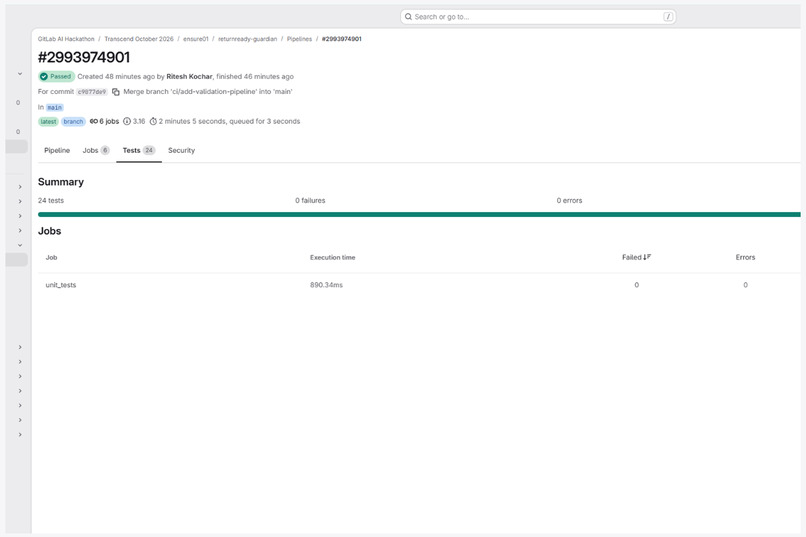The width and height of the screenshot is (806, 537).
Task: Click the 24 count badge on Tests tab
Action: click(149, 151)
